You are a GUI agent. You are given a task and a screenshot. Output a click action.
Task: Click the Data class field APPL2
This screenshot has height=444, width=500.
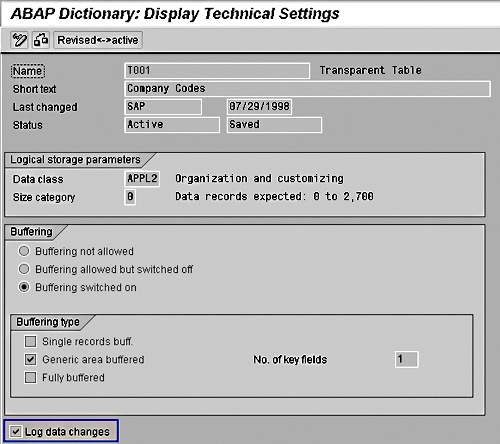[142, 179]
